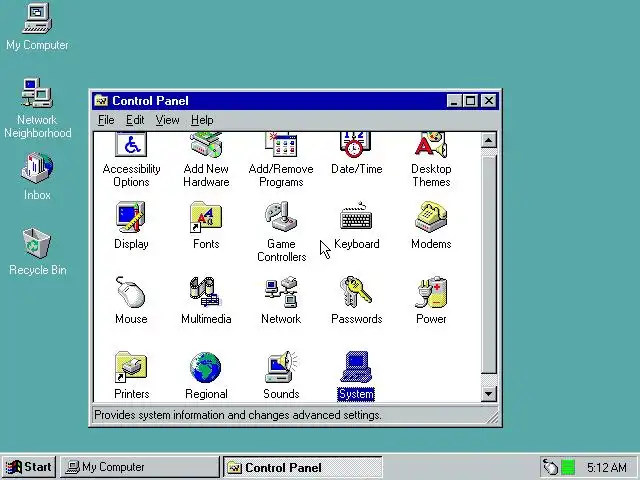This screenshot has width=640, height=480.
Task: Open the File menu
Action: click(x=106, y=120)
